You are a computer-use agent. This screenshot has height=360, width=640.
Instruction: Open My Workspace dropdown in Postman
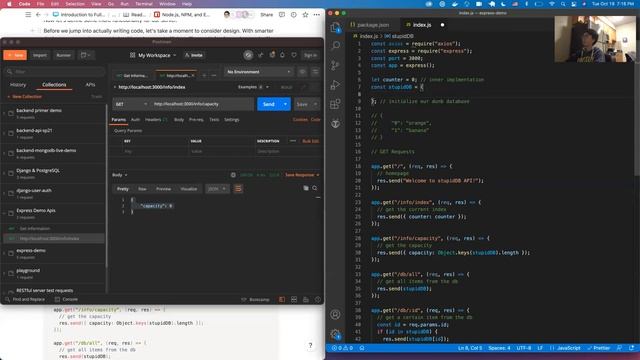[x=153, y=55]
